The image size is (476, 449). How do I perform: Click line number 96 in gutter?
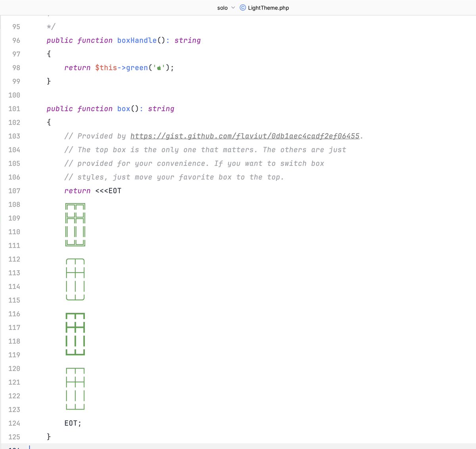pyautogui.click(x=16, y=40)
